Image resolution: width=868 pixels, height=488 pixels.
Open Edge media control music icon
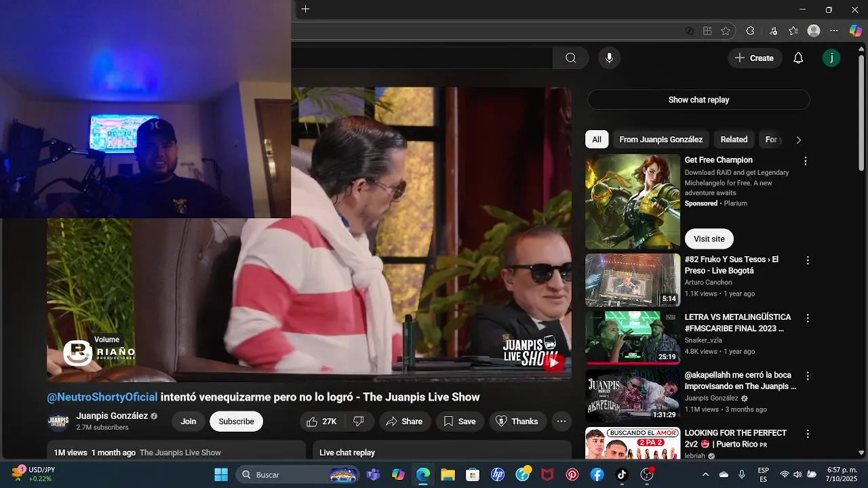pyautogui.click(x=773, y=30)
